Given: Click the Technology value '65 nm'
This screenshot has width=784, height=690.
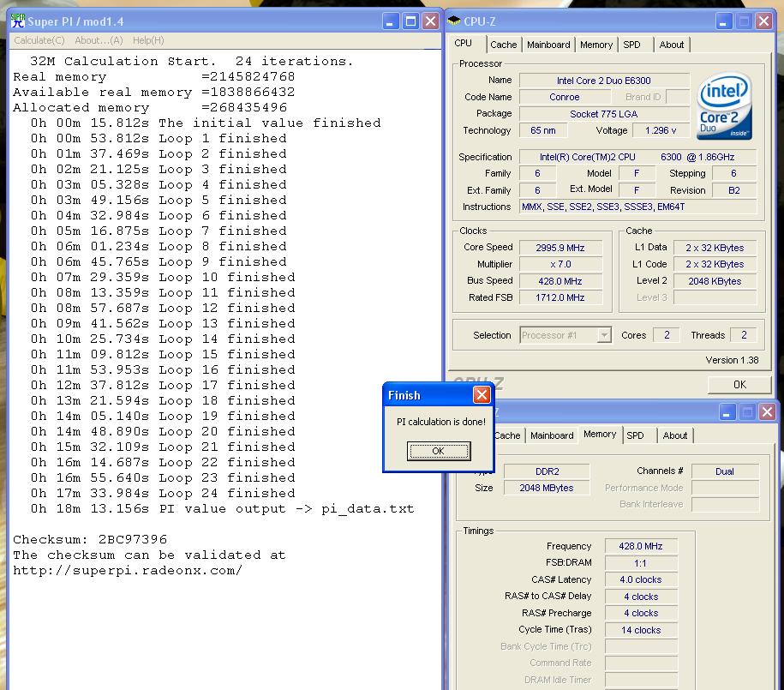Looking at the screenshot, I should pyautogui.click(x=543, y=130).
